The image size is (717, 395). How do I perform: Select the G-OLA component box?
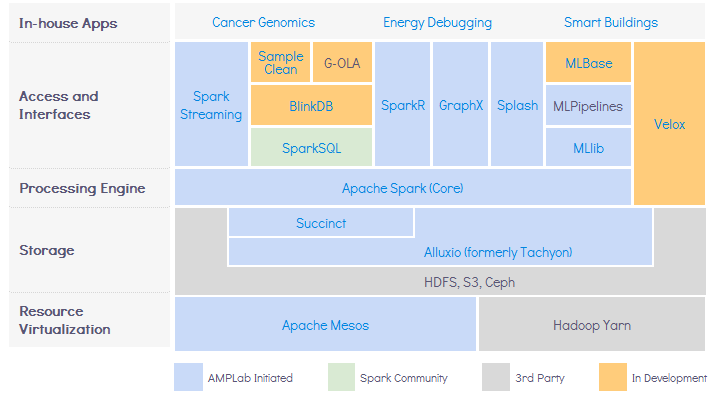pyautogui.click(x=342, y=62)
